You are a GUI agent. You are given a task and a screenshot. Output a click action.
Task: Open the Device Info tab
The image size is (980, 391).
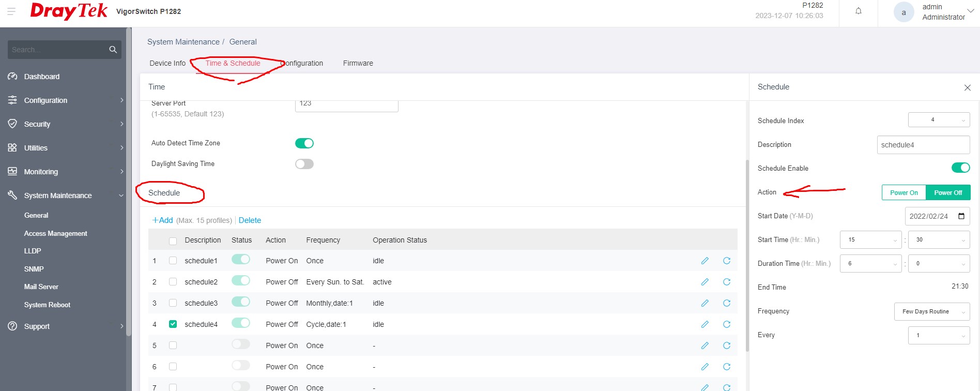click(167, 63)
